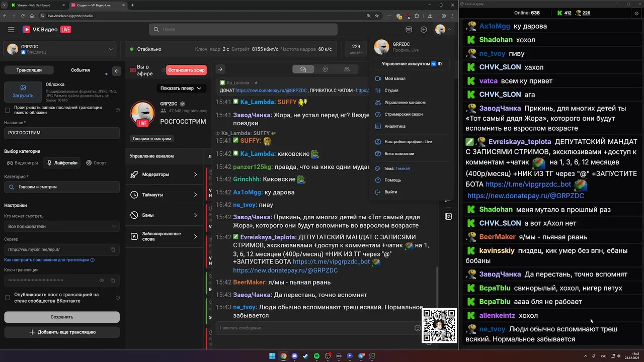644x362 pixels.
Task: Select the viewers people tab icon
Action: click(x=347, y=69)
